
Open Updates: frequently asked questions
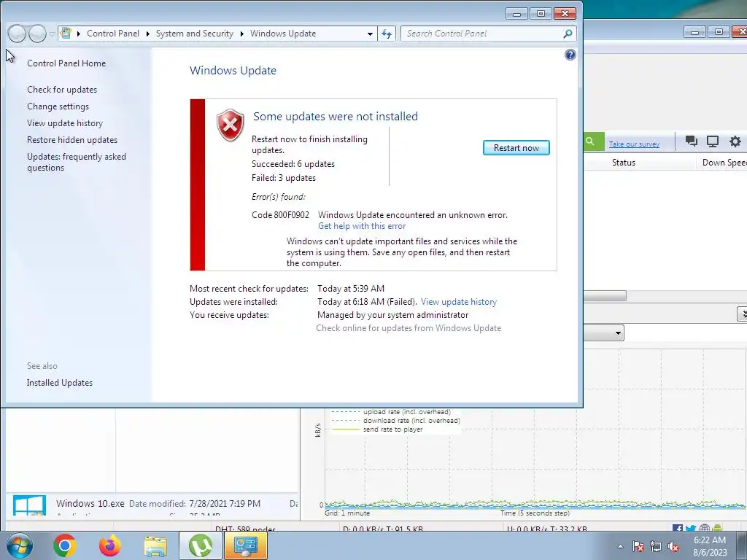(x=76, y=162)
